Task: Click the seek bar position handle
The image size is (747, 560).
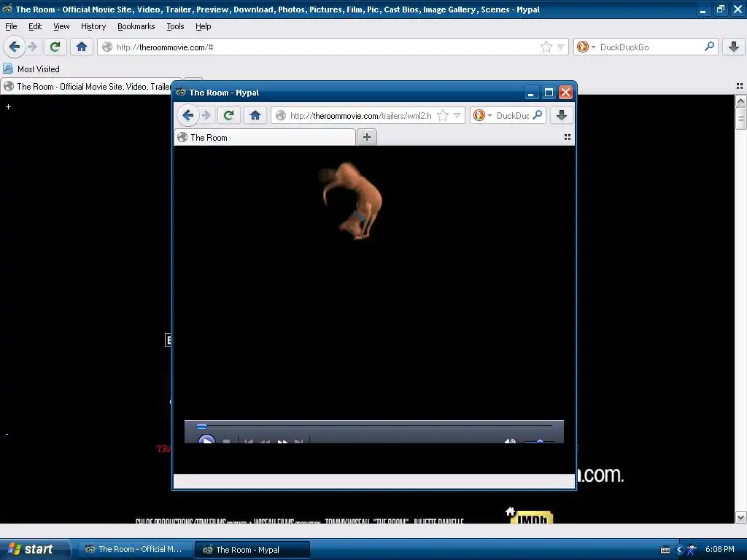Action: pos(201,426)
